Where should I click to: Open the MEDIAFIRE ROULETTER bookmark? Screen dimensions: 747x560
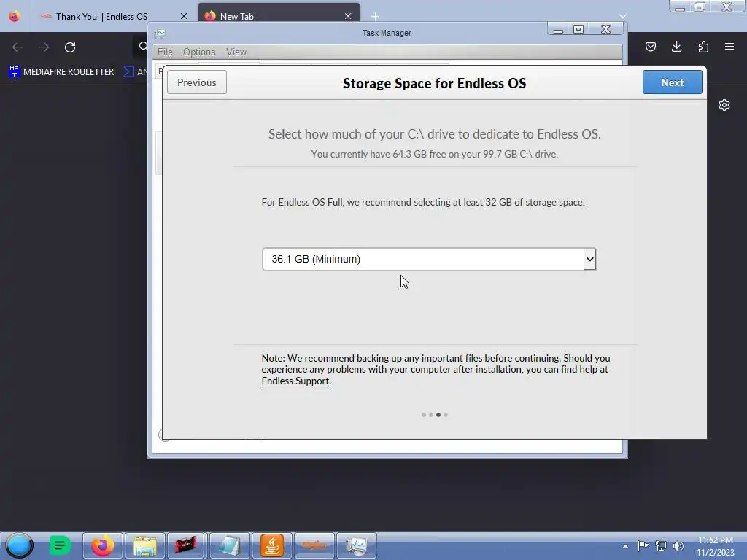pos(61,72)
